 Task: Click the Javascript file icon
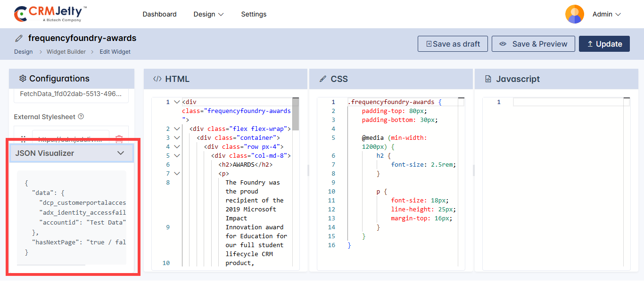click(488, 79)
